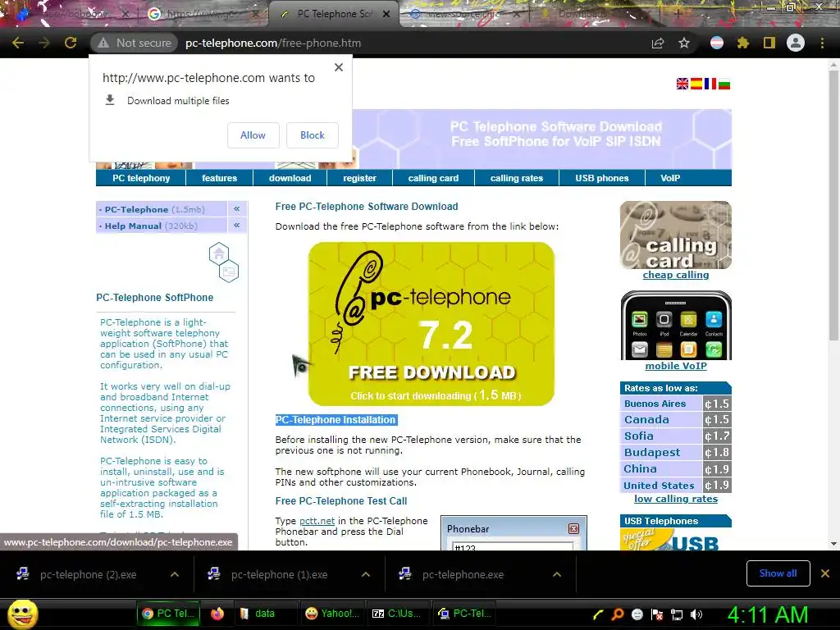The height and width of the screenshot is (630, 840).
Task: Click double-arrow beside PC-Telephone sidebar entry
Action: click(x=237, y=209)
